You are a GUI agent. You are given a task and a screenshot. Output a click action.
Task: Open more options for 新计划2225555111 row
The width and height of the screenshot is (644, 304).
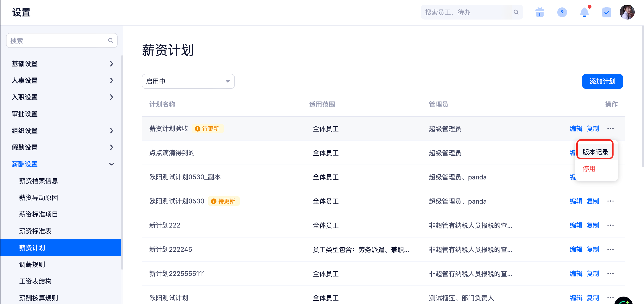[611, 274]
